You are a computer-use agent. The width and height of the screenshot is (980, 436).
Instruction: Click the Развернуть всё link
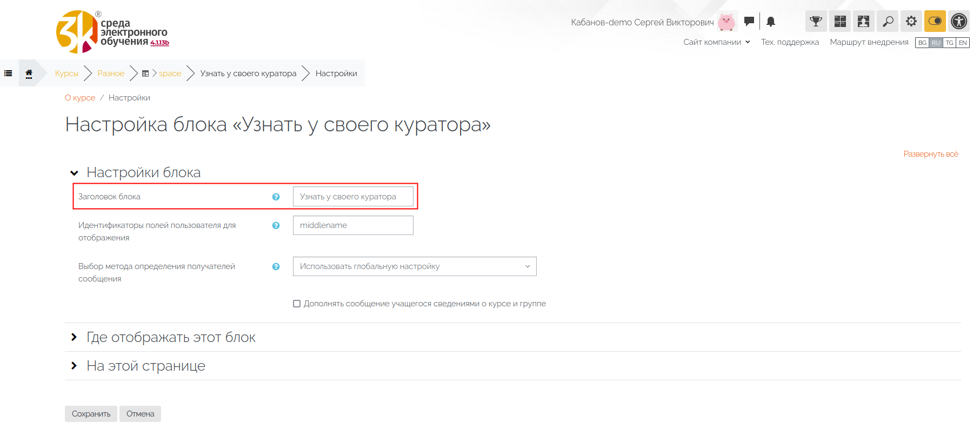coord(930,154)
